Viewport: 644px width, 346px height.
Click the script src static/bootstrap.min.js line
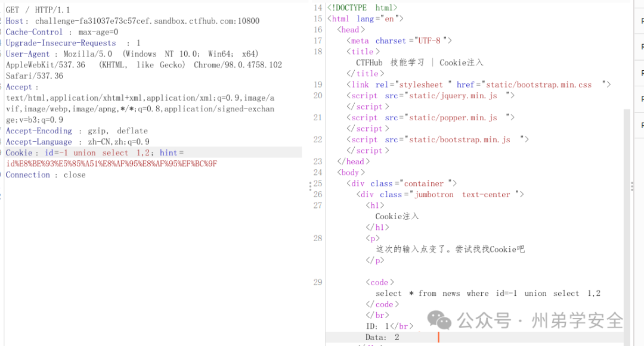[438, 140]
